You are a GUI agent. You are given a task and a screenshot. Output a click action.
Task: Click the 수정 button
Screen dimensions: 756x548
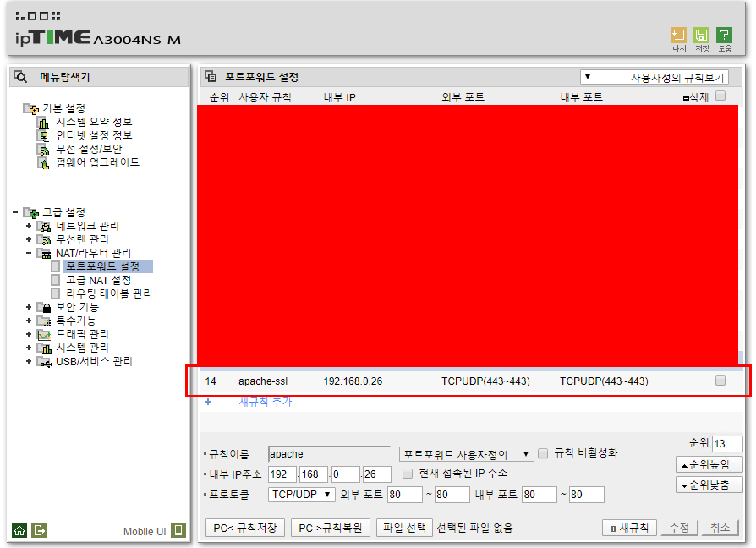(x=678, y=528)
